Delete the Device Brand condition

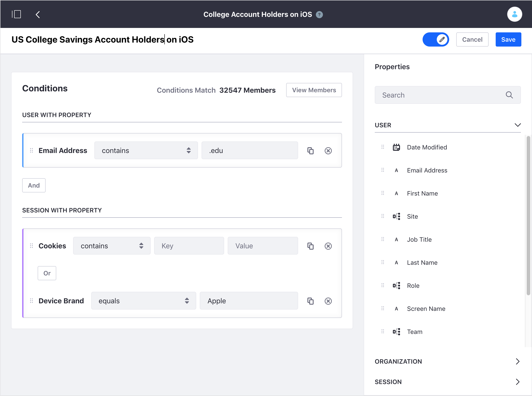pyautogui.click(x=328, y=301)
